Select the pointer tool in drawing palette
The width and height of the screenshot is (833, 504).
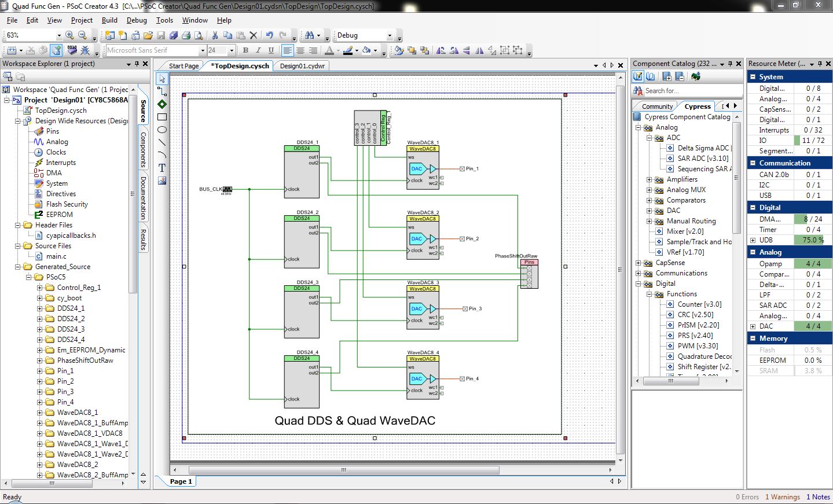pos(162,79)
